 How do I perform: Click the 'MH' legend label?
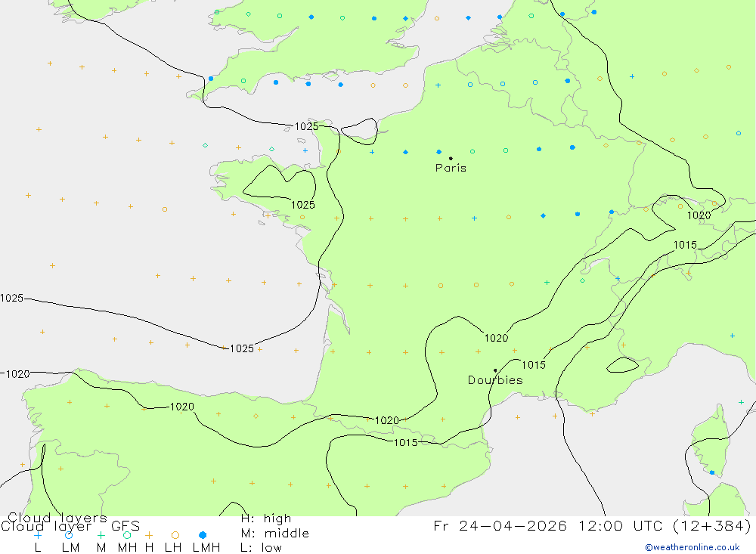click(127, 548)
